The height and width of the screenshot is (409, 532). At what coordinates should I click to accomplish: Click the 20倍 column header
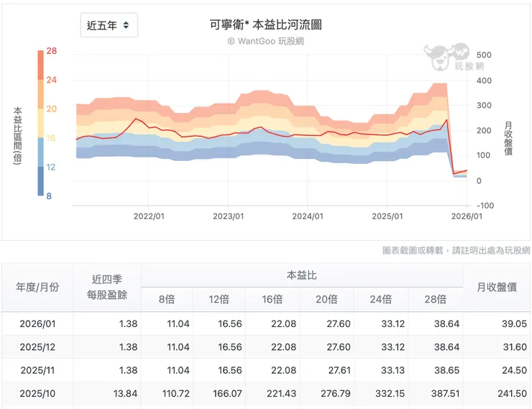pyautogui.click(x=326, y=299)
